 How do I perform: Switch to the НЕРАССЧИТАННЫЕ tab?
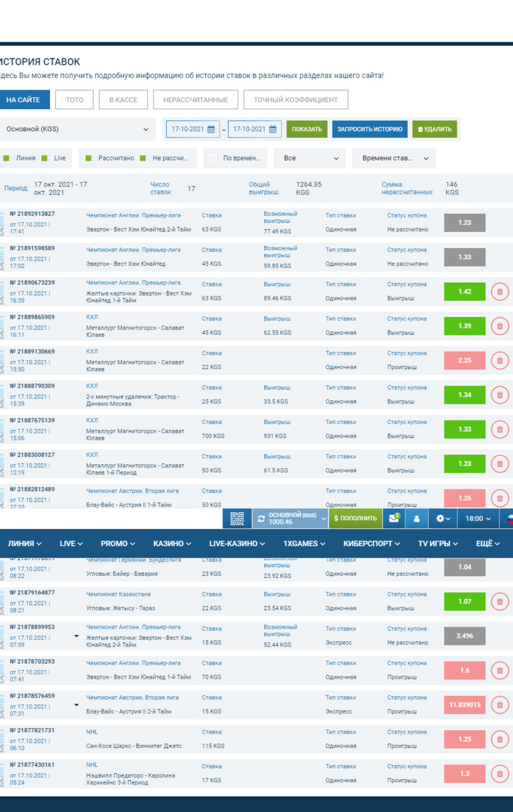click(x=195, y=100)
